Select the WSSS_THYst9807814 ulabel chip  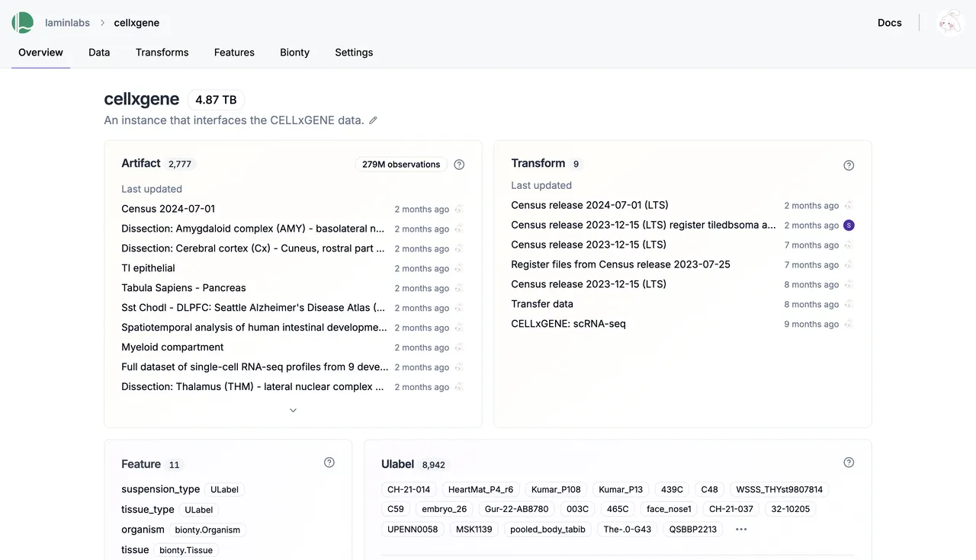tap(779, 489)
